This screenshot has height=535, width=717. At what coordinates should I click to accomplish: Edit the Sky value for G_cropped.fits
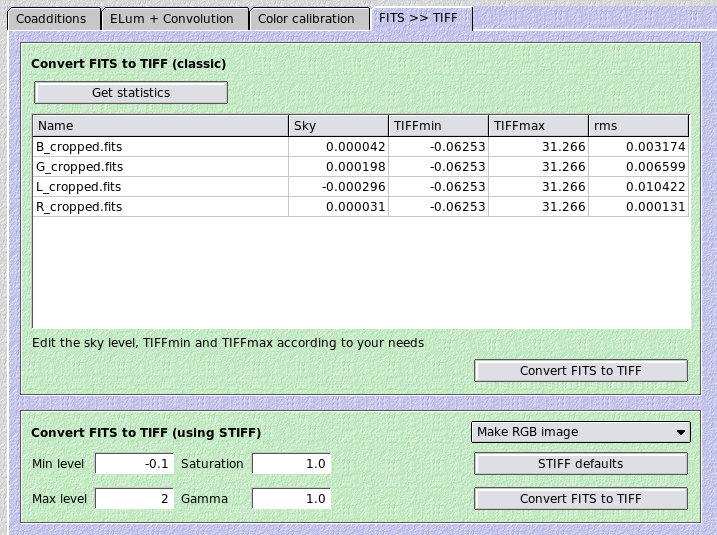(338, 167)
